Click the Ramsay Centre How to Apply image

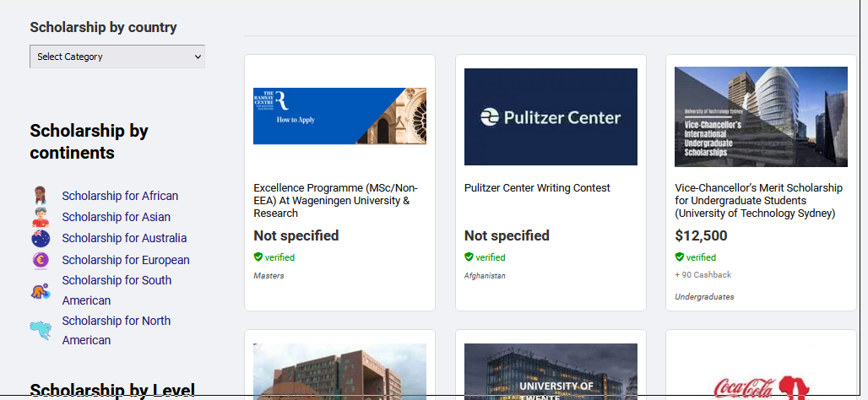click(340, 116)
